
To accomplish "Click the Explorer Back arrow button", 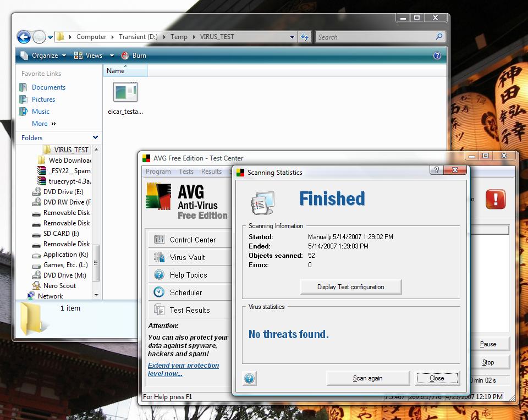I will tap(24, 37).
